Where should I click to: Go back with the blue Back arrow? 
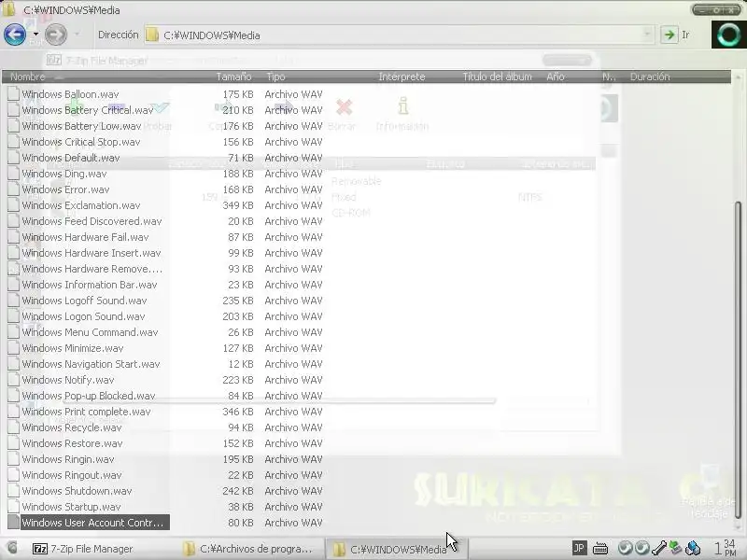click(x=15, y=35)
